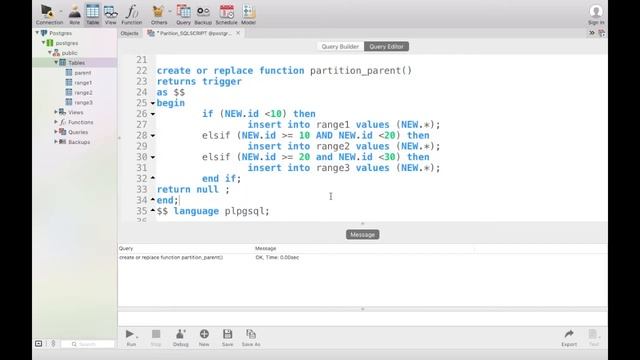
Task: Click on 'return null ;' code line
Action: point(193,189)
